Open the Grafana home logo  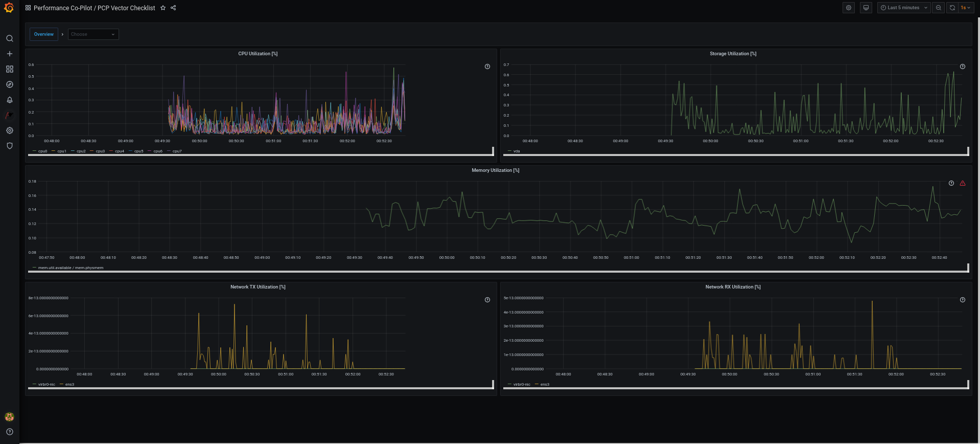click(9, 8)
